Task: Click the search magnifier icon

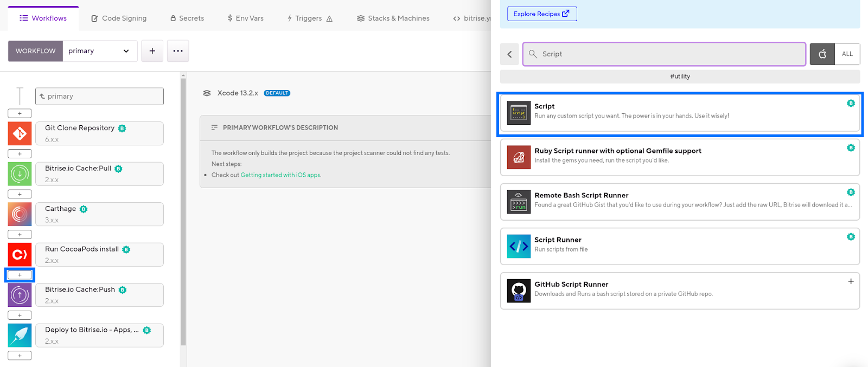Action: click(533, 54)
